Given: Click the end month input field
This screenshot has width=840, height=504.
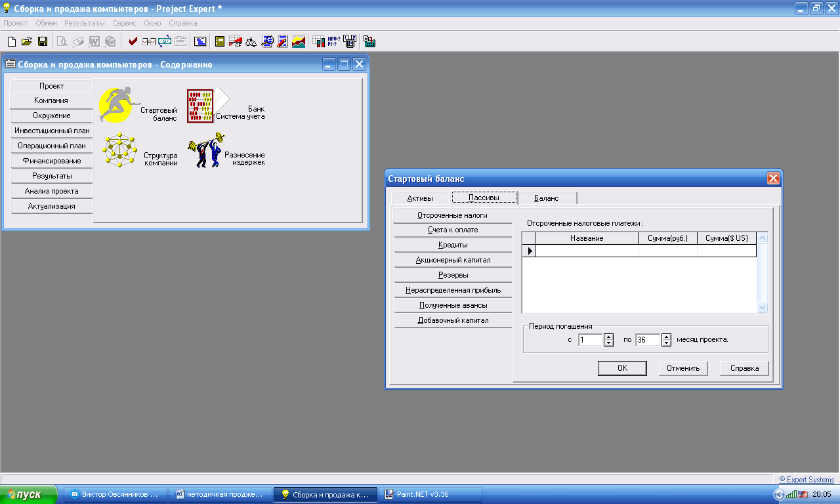Looking at the screenshot, I should [648, 340].
